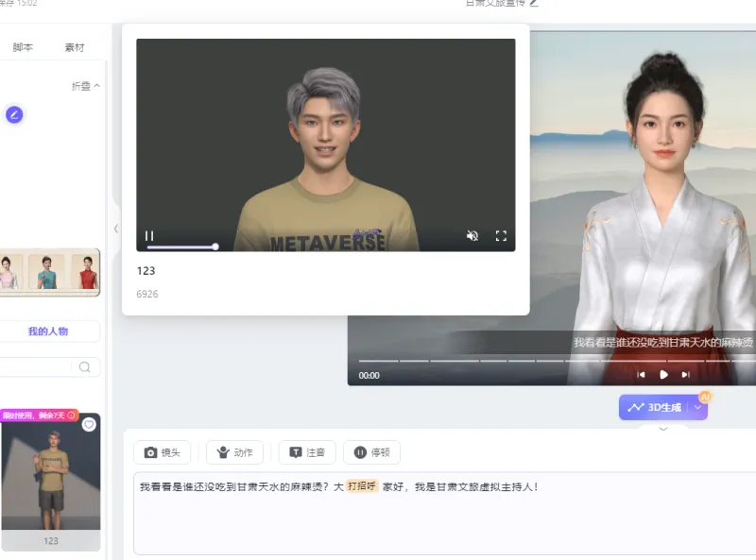Viewport: 756px width, 560px height.
Task: Skip to next segment in main player
Action: [x=686, y=375]
